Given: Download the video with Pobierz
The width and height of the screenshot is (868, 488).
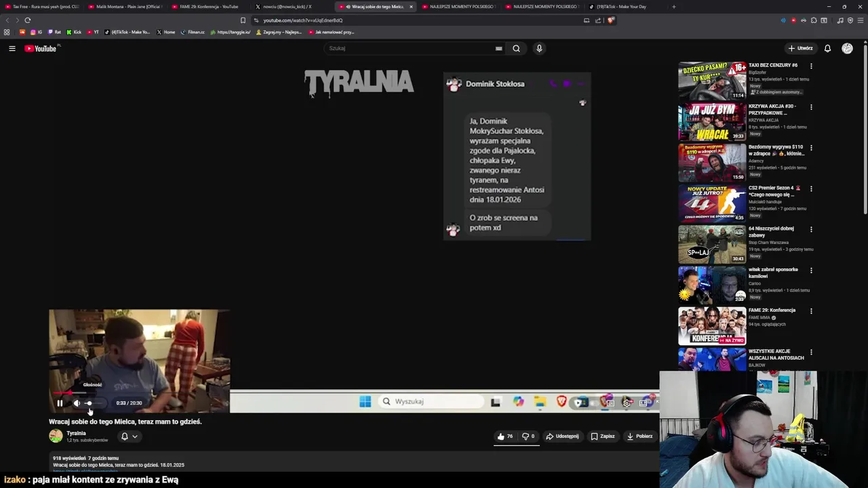Looking at the screenshot, I should pyautogui.click(x=639, y=436).
